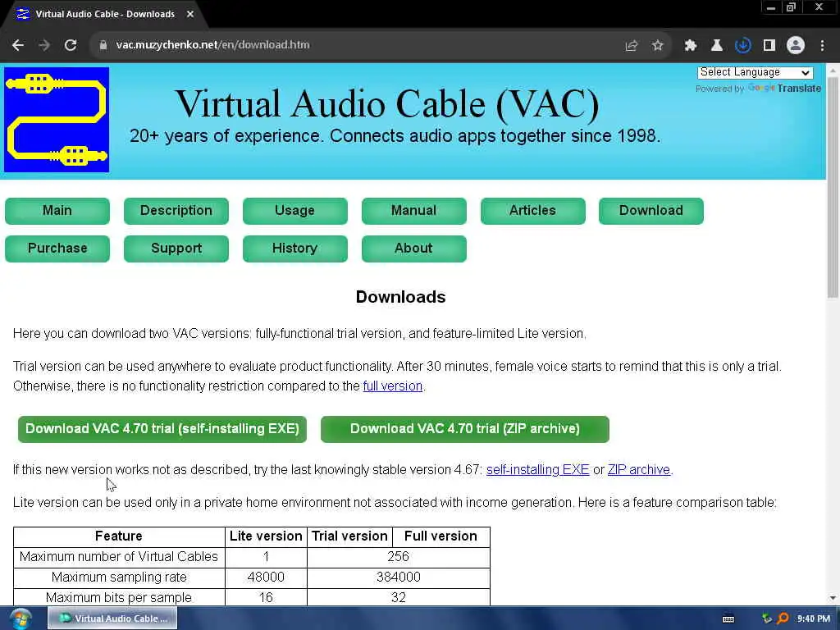This screenshot has width=840, height=630.
Task: Close the Virtual Audio Cable tab
Action: click(x=190, y=14)
